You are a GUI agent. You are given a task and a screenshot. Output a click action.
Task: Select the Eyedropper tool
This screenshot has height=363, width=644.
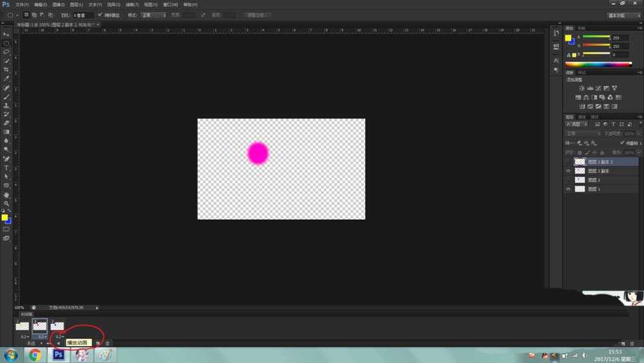(x=6, y=79)
